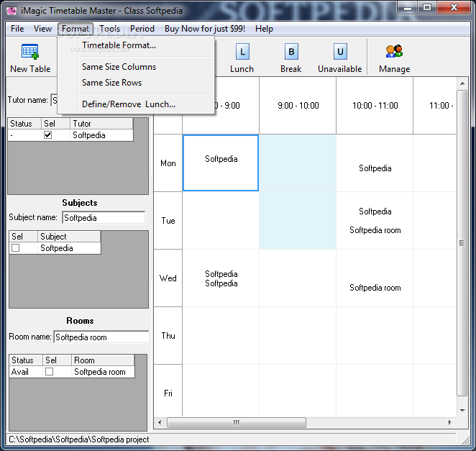Click the Wed row header
This screenshot has width=476, height=451.
tap(168, 278)
